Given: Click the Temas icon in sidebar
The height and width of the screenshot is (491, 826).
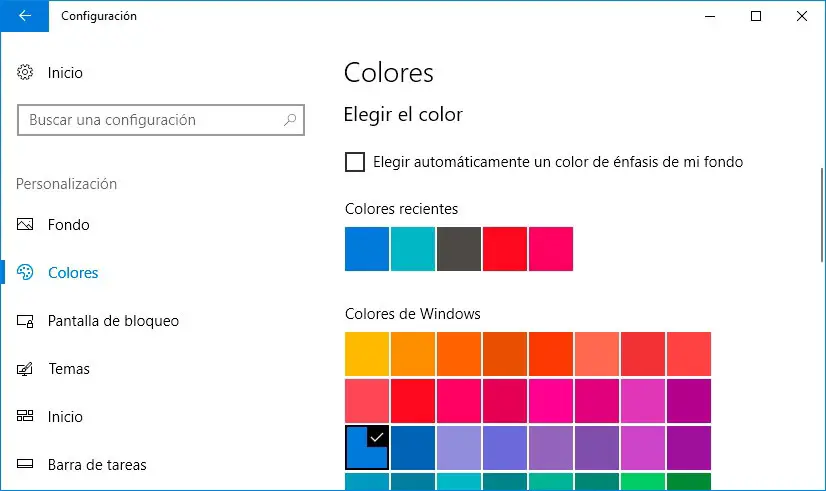Looking at the screenshot, I should [x=27, y=369].
